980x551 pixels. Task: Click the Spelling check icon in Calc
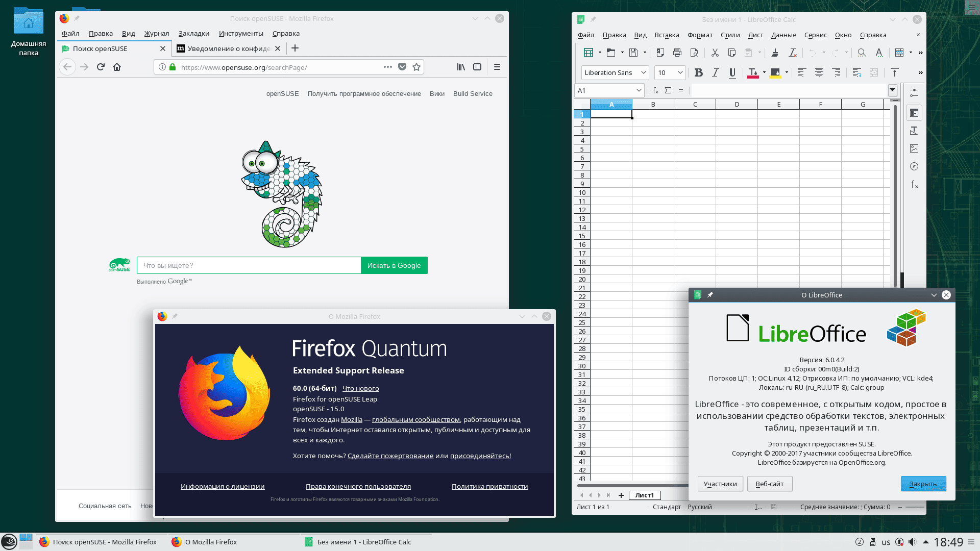tap(879, 53)
